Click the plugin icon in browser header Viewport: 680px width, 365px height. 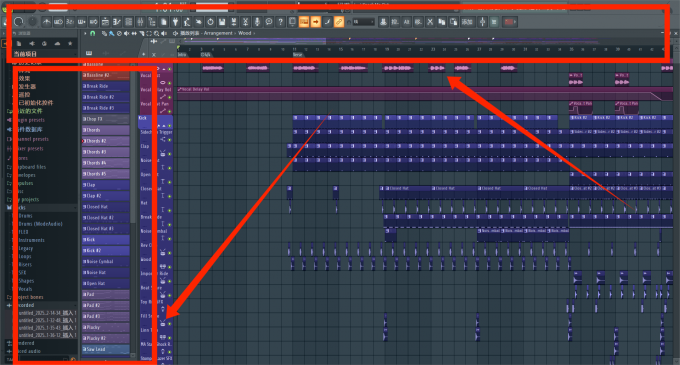[x=32, y=43]
